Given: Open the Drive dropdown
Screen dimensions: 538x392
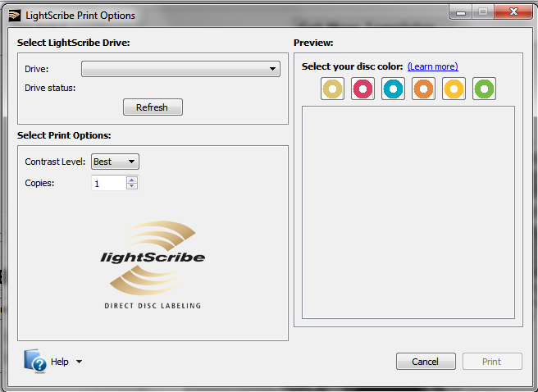Looking at the screenshot, I should pyautogui.click(x=180, y=69).
